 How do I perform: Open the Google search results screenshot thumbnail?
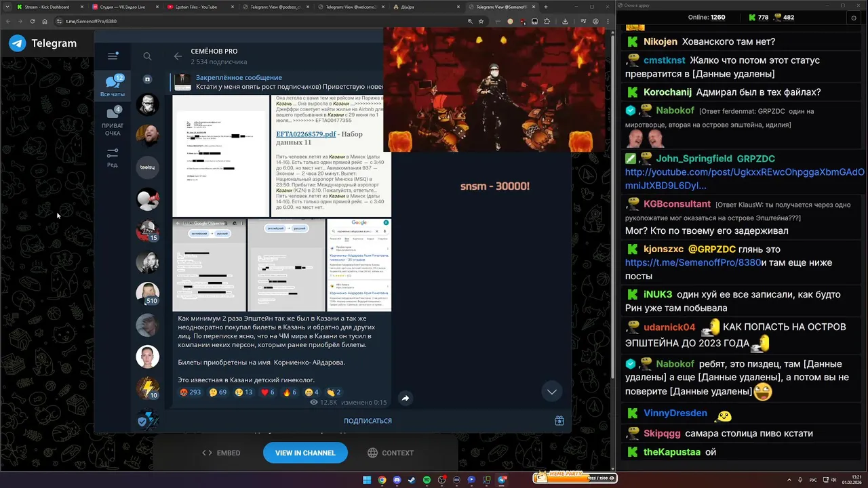359,265
